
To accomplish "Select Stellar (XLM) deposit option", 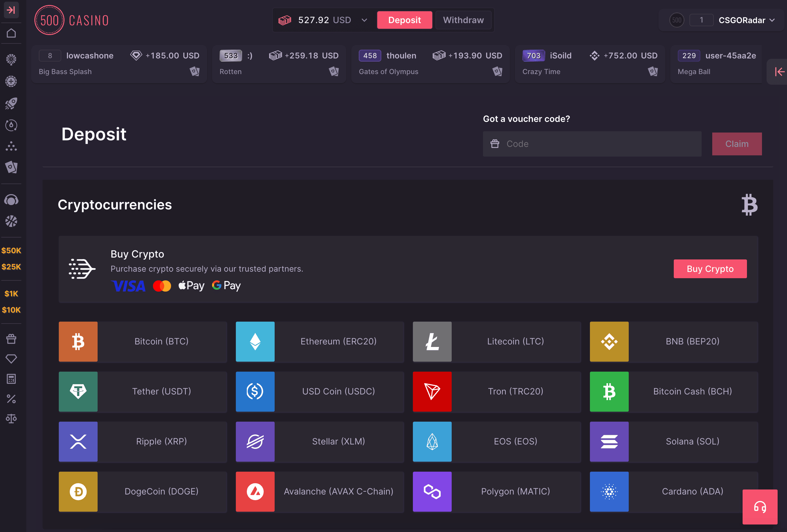I will [x=320, y=442].
